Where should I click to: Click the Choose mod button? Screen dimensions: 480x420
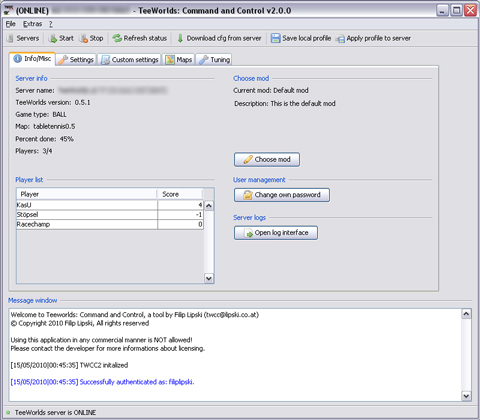267,160
